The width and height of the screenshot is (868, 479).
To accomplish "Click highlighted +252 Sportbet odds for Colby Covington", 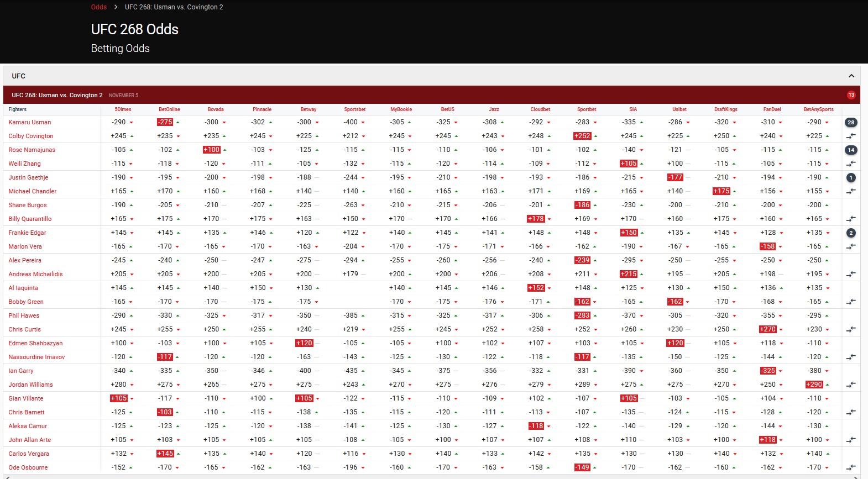I will point(583,136).
